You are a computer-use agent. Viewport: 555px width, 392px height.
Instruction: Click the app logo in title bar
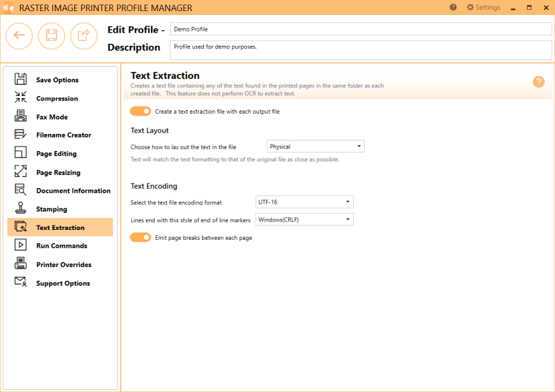[x=8, y=7]
